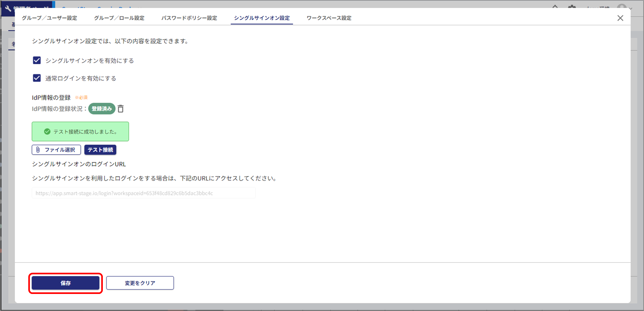Click the green checkmark icon in the success message

click(47, 132)
